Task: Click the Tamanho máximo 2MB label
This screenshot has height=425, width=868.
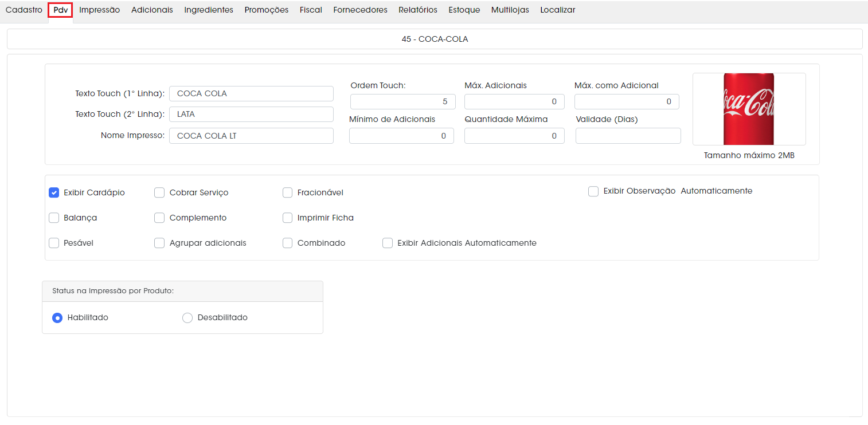Action: [749, 155]
